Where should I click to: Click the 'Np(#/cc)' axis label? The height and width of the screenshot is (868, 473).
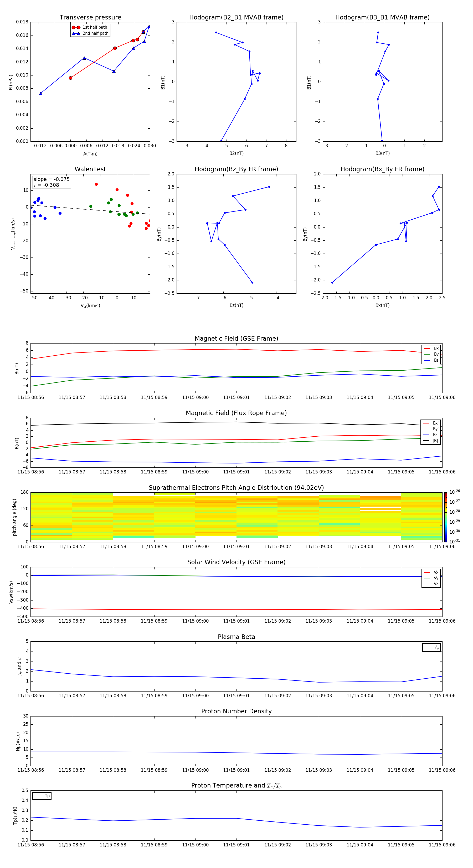[18, 741]
